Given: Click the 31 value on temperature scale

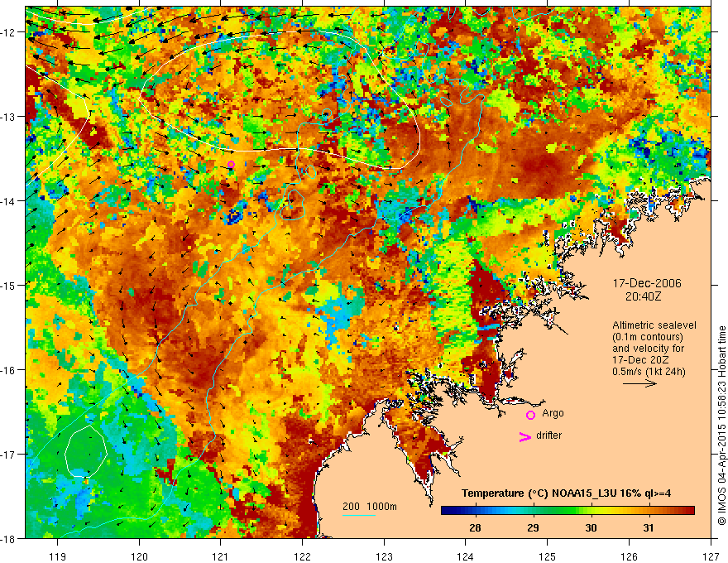Looking at the screenshot, I should pyautogui.click(x=649, y=527).
